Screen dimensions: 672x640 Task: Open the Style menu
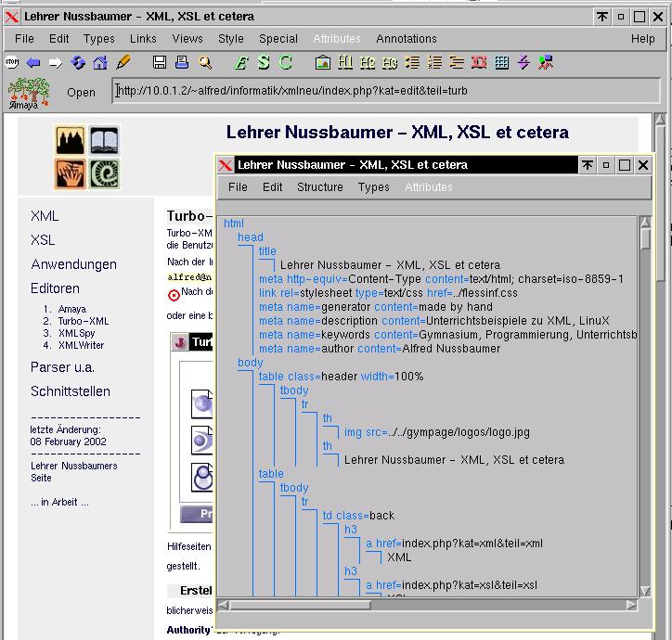pyautogui.click(x=231, y=39)
